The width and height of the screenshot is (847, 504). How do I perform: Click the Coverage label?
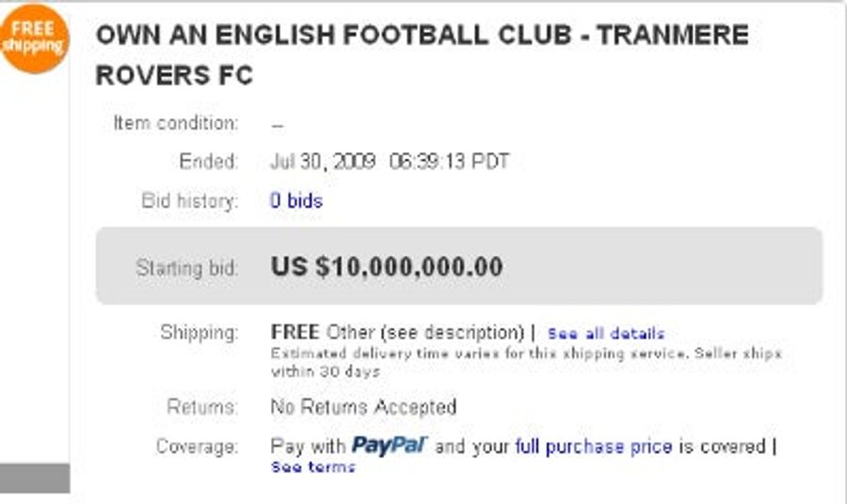198,447
